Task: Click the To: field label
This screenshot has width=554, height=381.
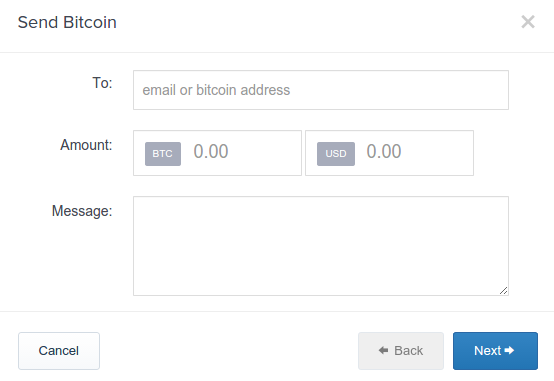Action: (102, 83)
